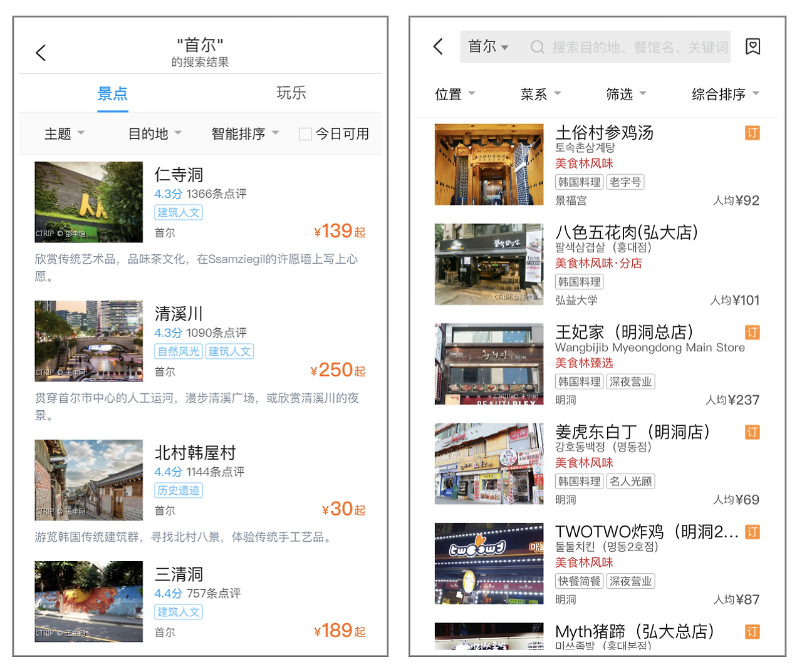Open the 北村韩屋村 attraction title

[195, 453]
